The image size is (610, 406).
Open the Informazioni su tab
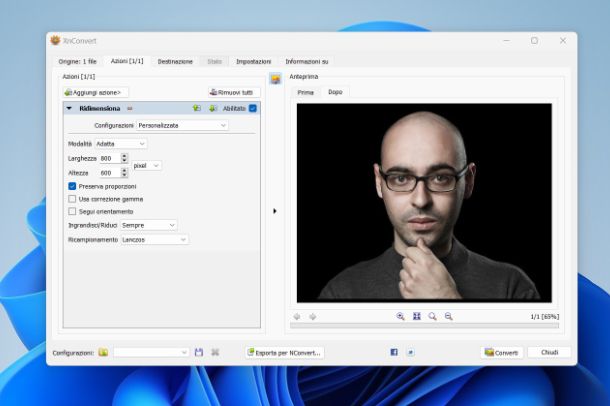[x=307, y=61]
